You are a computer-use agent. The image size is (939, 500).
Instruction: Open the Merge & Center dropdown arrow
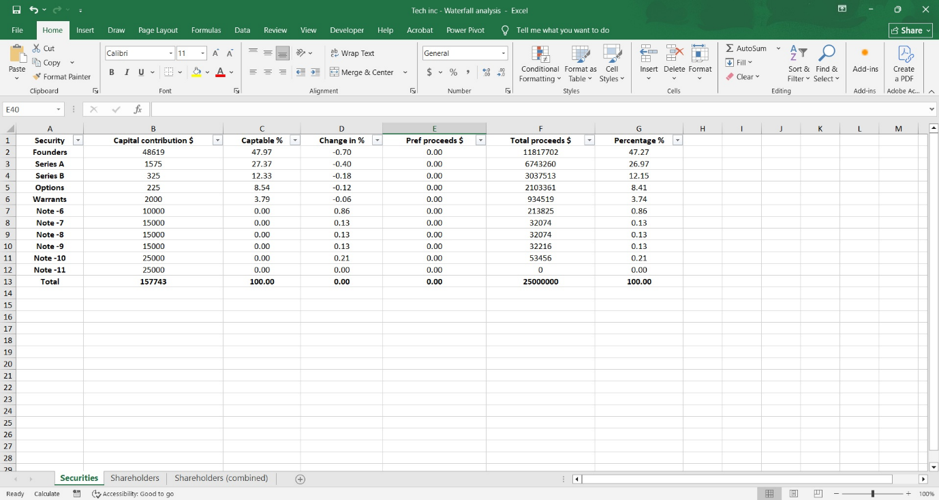(405, 72)
